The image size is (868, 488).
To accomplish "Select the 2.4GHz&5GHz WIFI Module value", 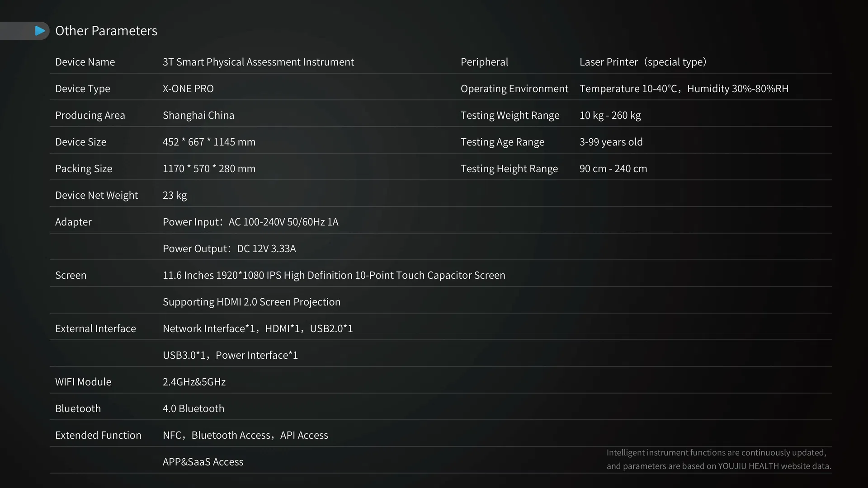I will click(194, 382).
